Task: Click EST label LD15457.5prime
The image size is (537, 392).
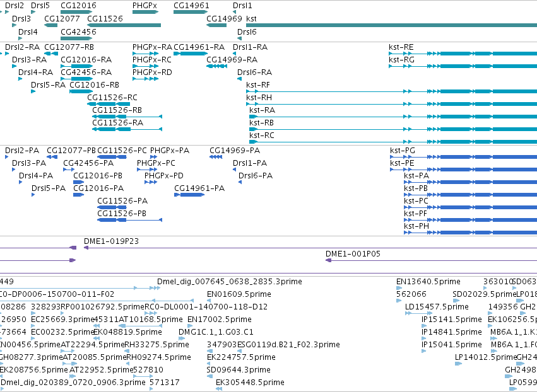Action: point(437,307)
